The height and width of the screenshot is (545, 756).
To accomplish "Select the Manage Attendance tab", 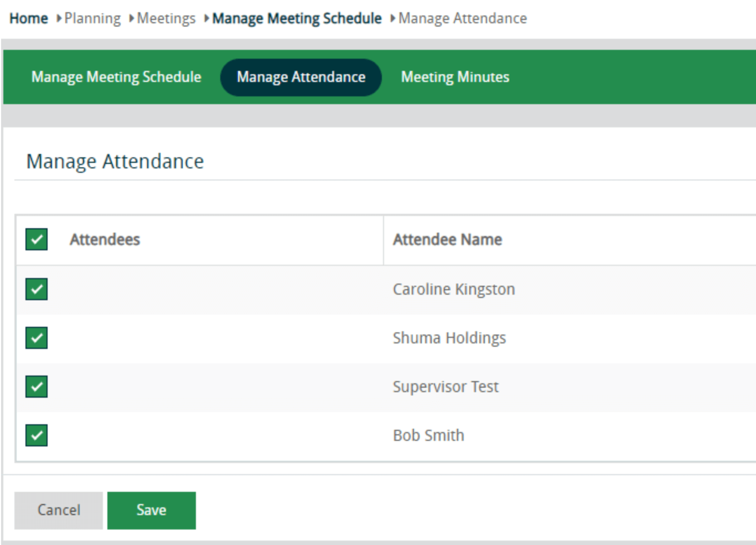I will click(x=301, y=77).
